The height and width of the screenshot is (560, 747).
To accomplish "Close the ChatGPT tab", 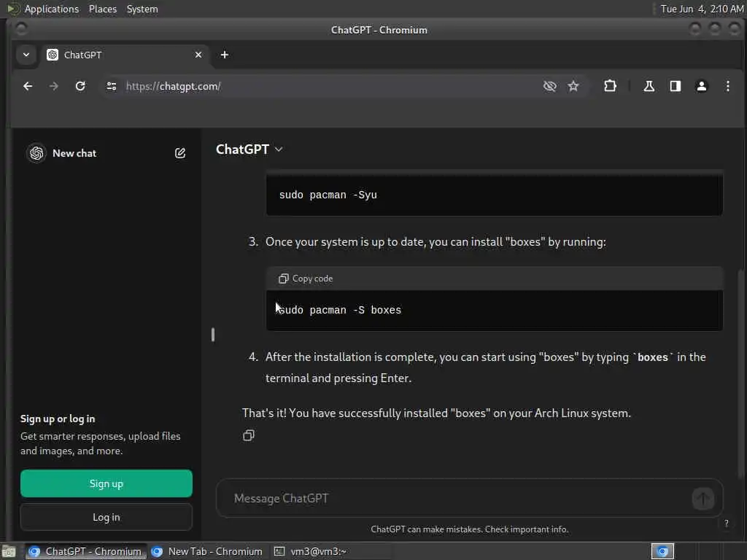I will 198,55.
